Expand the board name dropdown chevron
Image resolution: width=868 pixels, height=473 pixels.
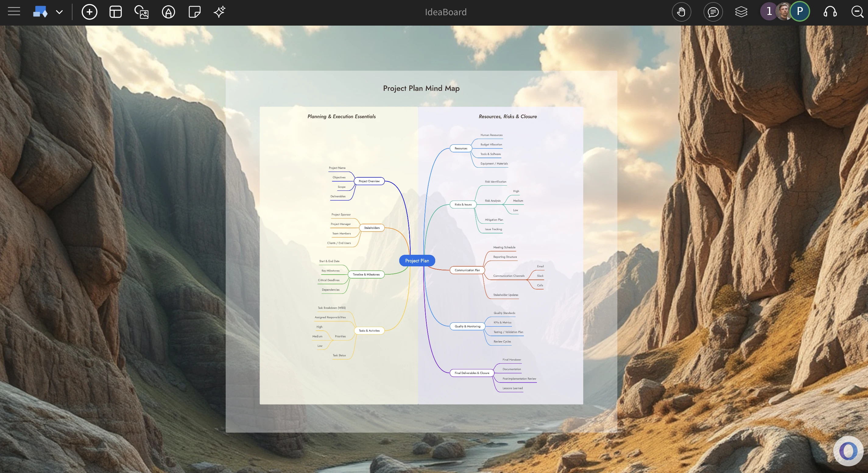point(59,12)
